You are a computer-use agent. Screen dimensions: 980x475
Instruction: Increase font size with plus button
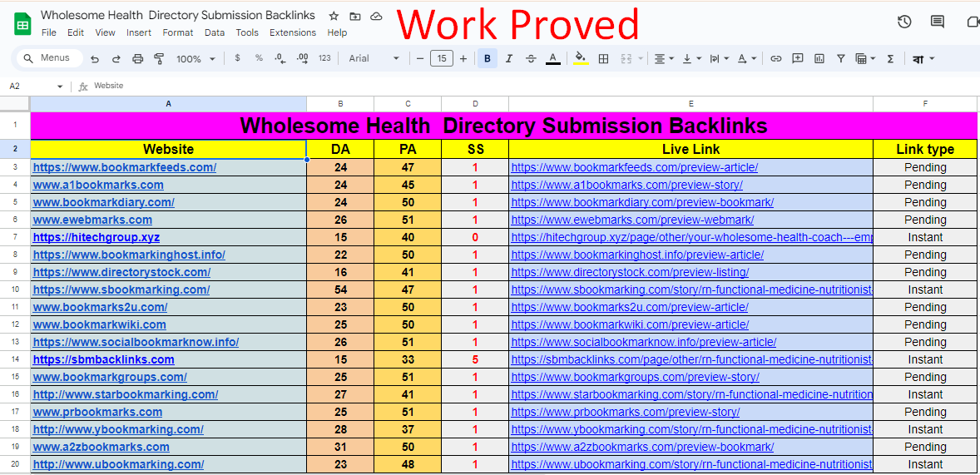pyautogui.click(x=463, y=59)
